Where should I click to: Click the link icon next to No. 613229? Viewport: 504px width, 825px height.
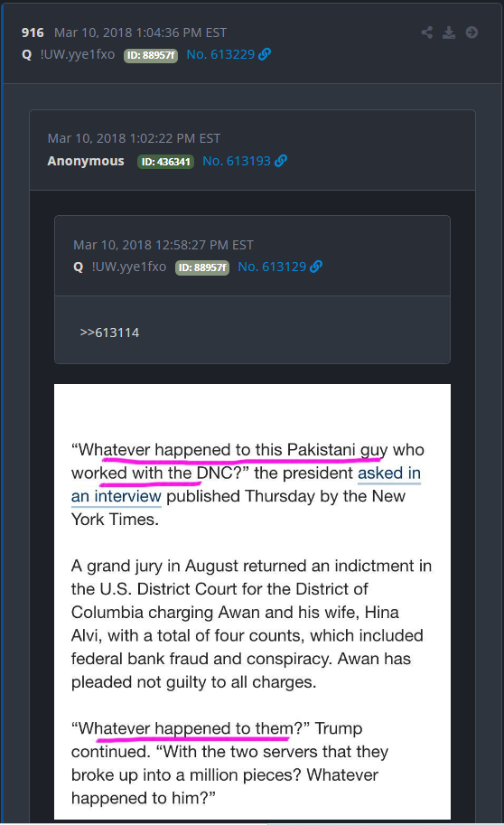[x=266, y=54]
